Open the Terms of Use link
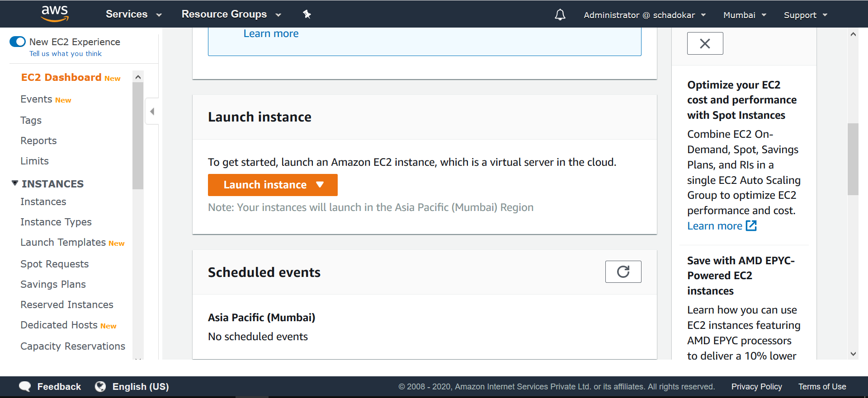Viewport: 868px width, 398px height. click(822, 387)
